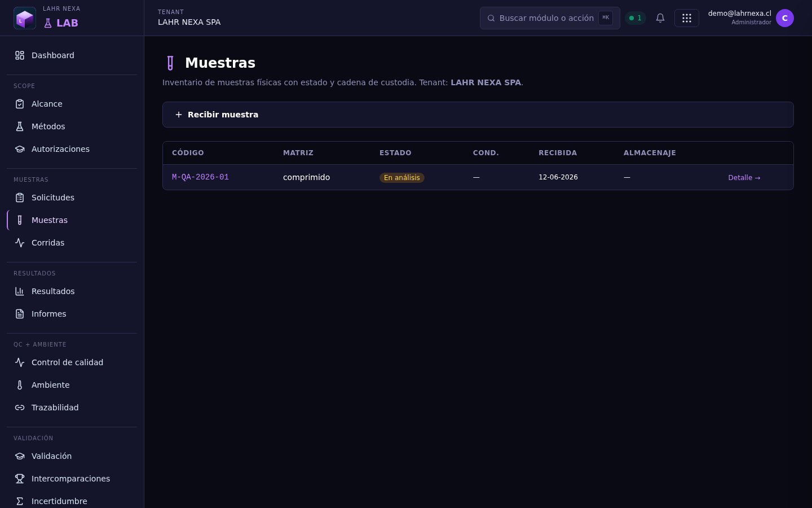Go to Ambiente sidebar entry
812x508 pixels.
[x=72, y=385]
